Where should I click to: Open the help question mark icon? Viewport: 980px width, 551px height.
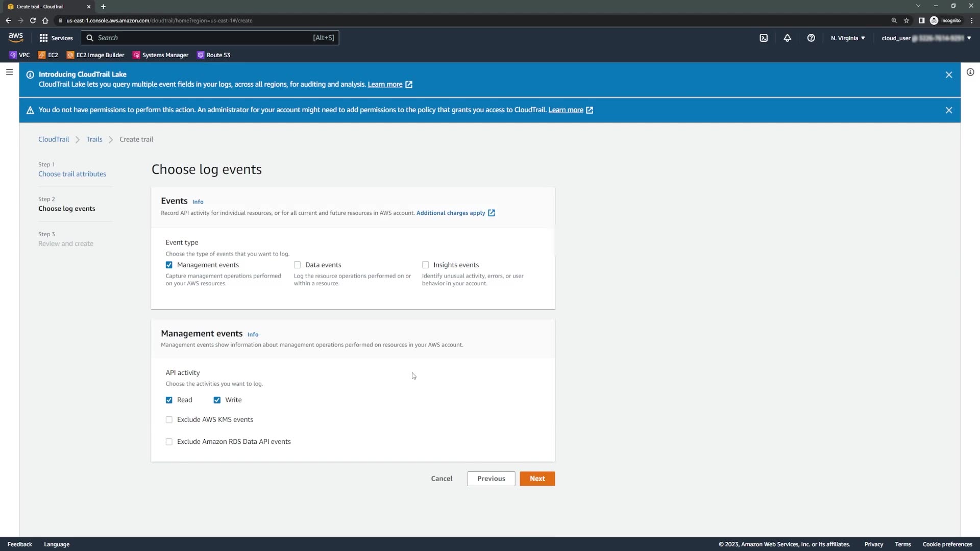811,38
